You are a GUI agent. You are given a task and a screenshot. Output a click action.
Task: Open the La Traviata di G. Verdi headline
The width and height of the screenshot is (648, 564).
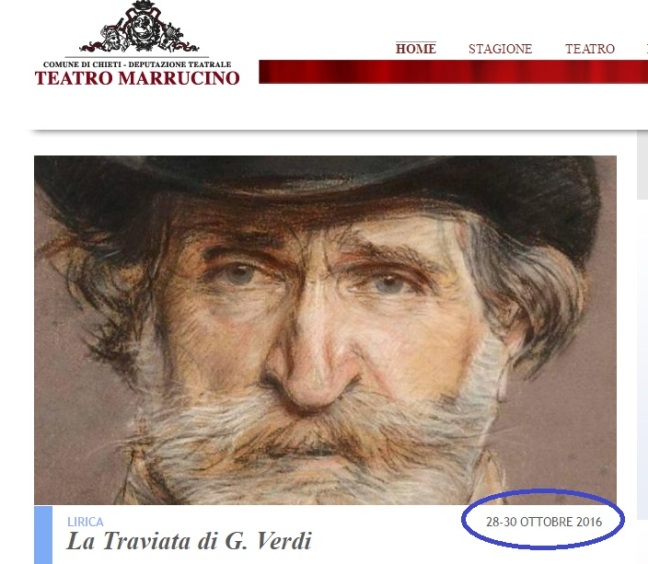click(x=188, y=541)
